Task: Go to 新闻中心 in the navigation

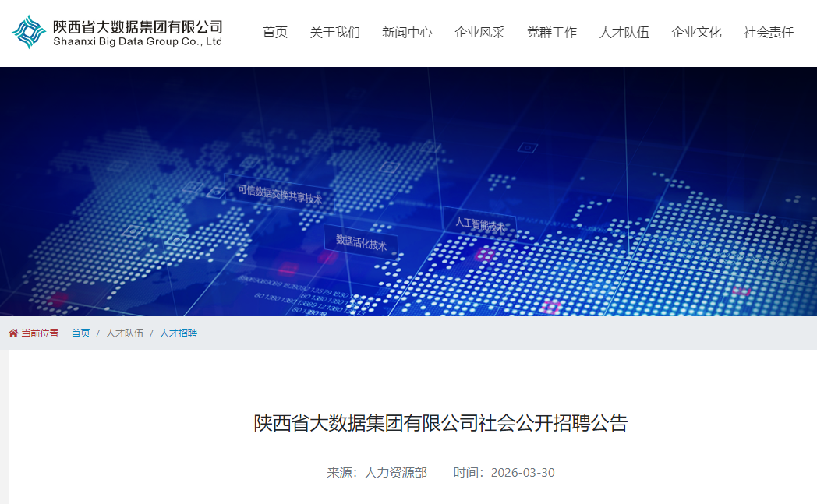Action: click(408, 32)
